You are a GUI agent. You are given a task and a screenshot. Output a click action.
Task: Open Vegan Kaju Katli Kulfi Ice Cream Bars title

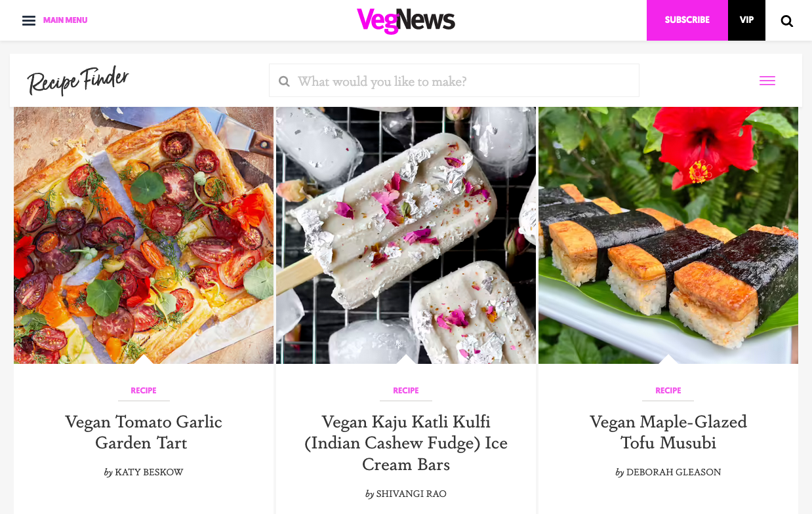[406, 443]
